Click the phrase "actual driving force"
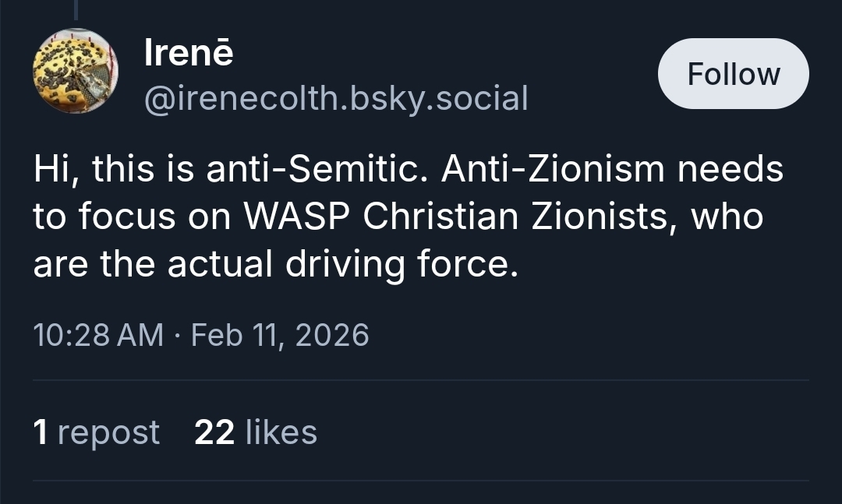The width and height of the screenshot is (842, 504). click(x=343, y=265)
